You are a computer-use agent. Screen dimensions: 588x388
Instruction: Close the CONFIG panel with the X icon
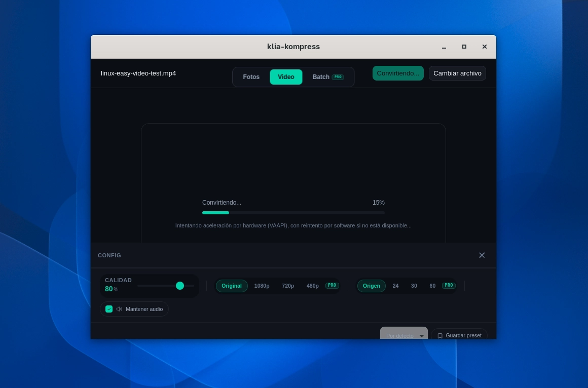tap(482, 255)
